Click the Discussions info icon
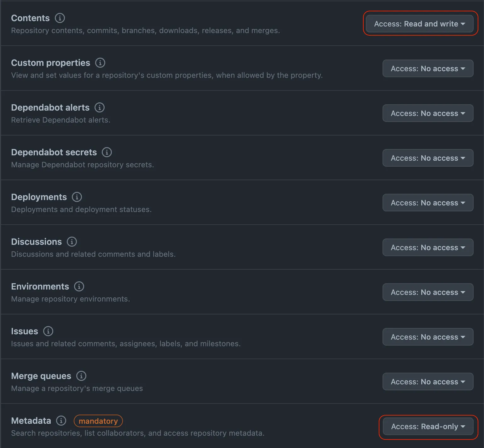Viewport: 484px width, 448px height. pyautogui.click(x=72, y=242)
